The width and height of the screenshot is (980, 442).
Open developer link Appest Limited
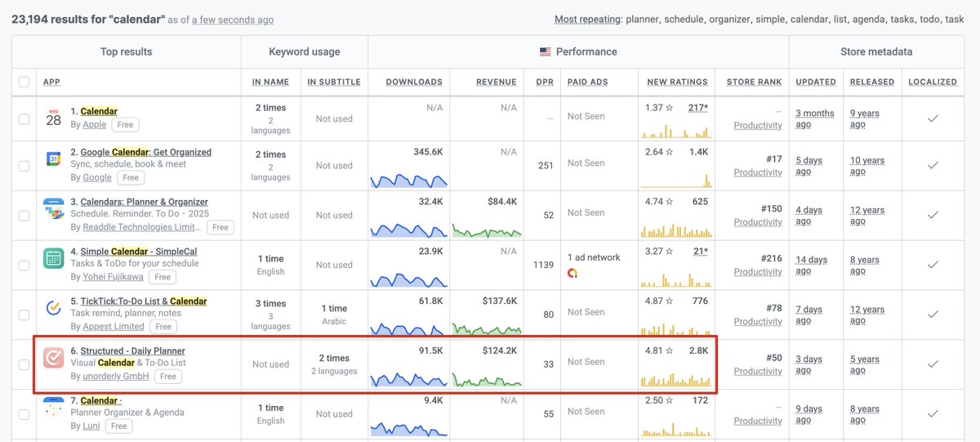tap(114, 327)
